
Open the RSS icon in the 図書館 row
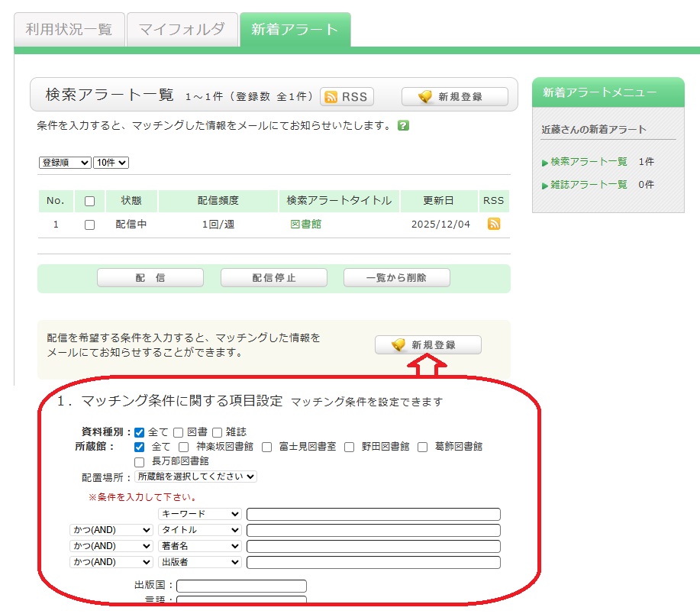click(494, 224)
